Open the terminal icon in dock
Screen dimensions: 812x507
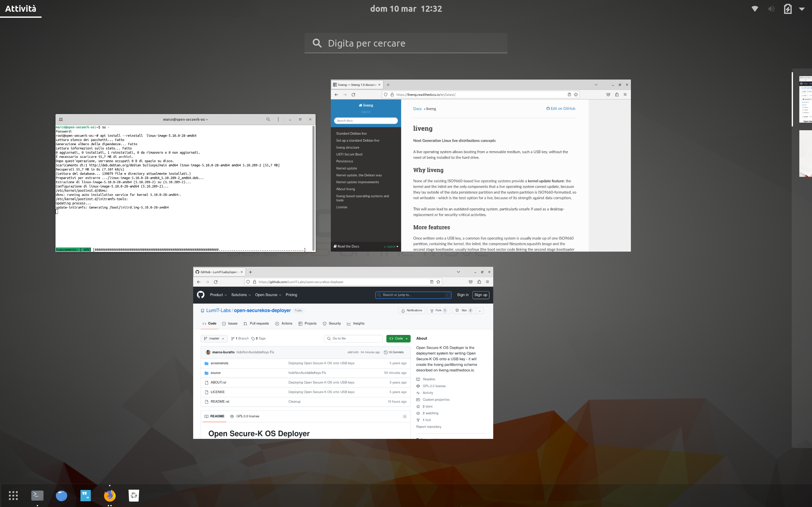[x=37, y=495]
